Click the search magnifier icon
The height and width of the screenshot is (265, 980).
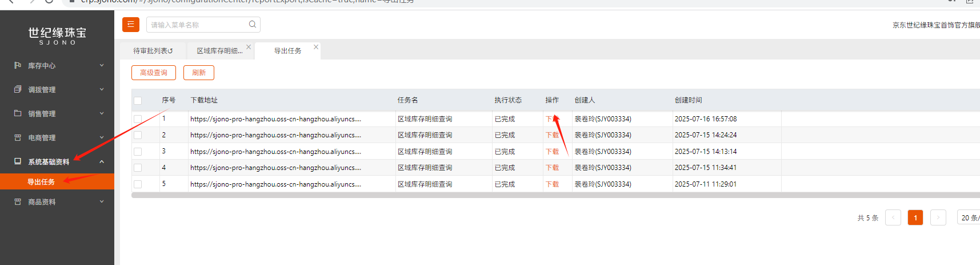coord(252,25)
